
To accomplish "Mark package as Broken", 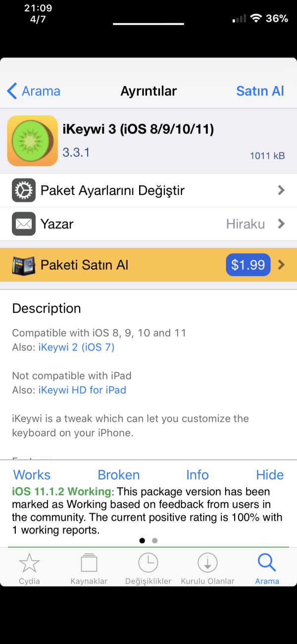I will 119,475.
